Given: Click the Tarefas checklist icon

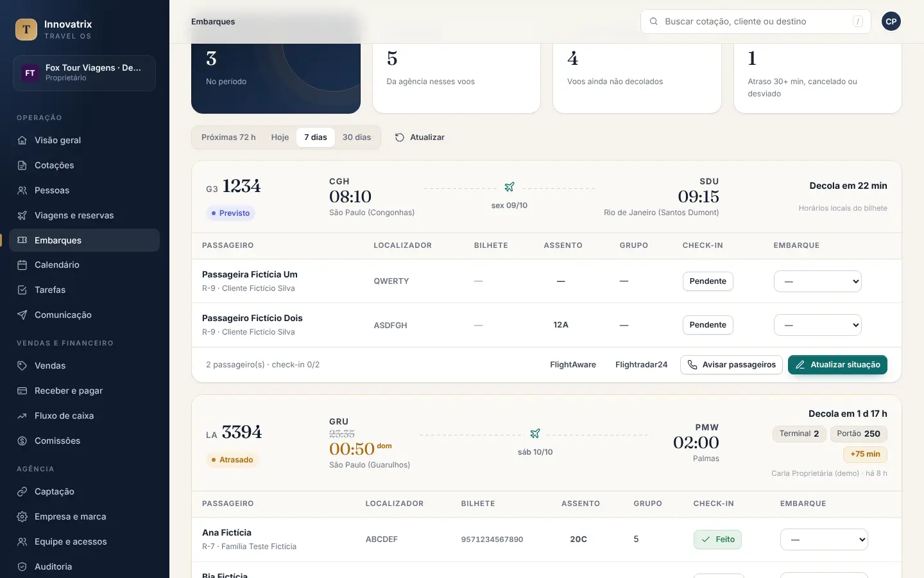Looking at the screenshot, I should click(22, 290).
